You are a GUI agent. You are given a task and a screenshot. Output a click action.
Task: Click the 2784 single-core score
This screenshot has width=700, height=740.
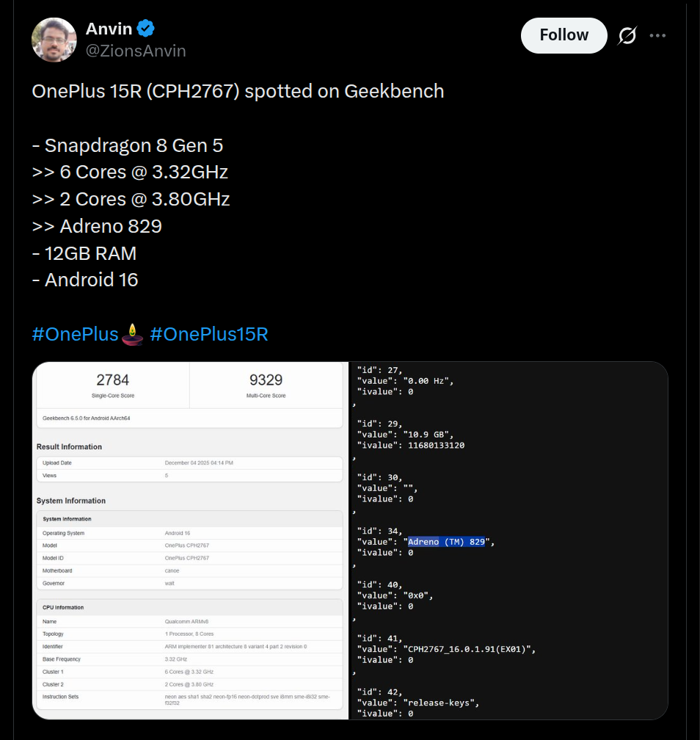click(x=112, y=380)
